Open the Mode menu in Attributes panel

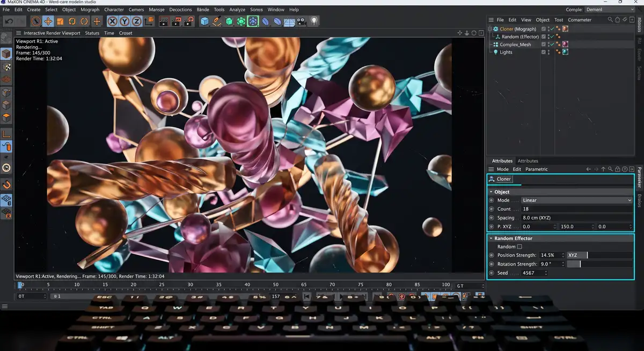tap(502, 169)
